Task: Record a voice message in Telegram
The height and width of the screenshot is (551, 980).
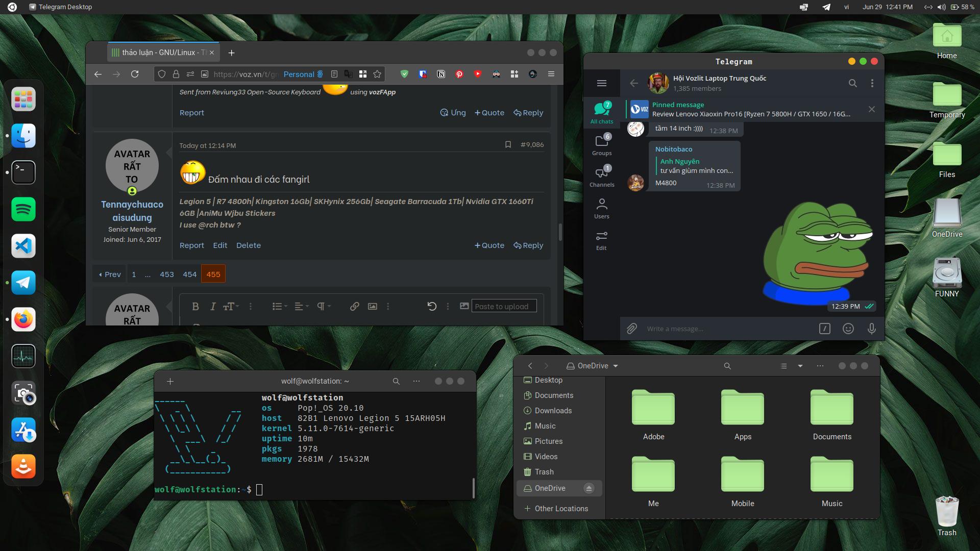Action: pos(872,329)
